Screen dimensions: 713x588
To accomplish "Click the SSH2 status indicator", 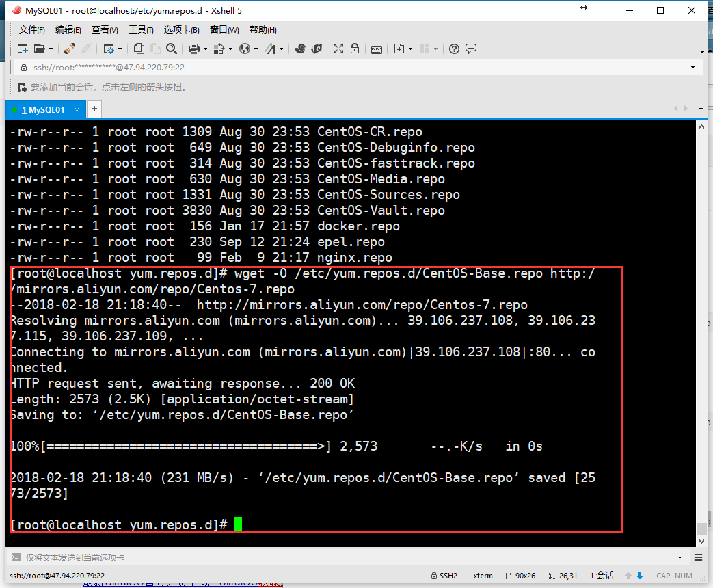I will pos(444,576).
